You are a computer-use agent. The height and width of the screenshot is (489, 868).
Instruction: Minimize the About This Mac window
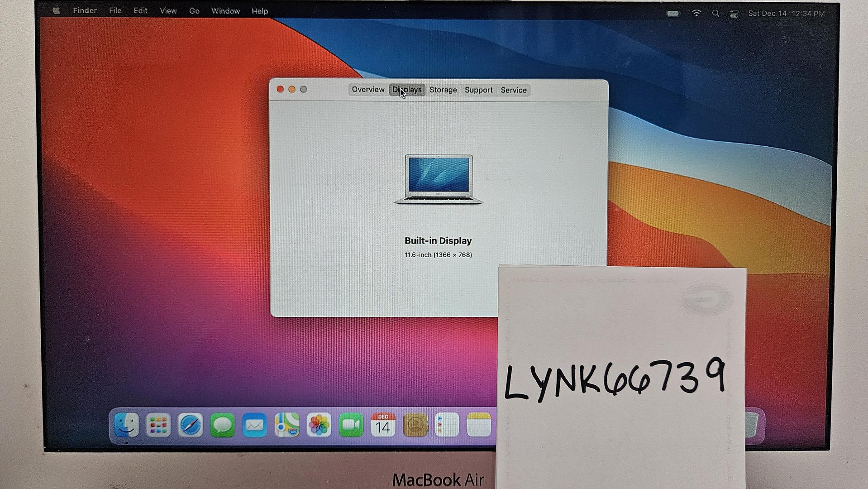(x=292, y=89)
